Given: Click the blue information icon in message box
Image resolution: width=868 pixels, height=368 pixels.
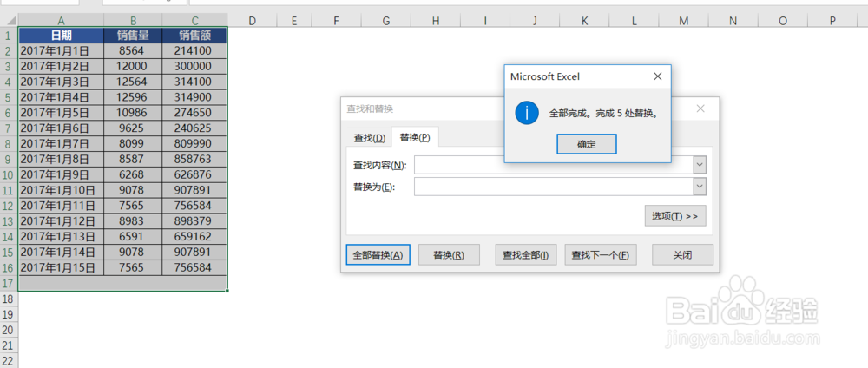Looking at the screenshot, I should point(527,113).
